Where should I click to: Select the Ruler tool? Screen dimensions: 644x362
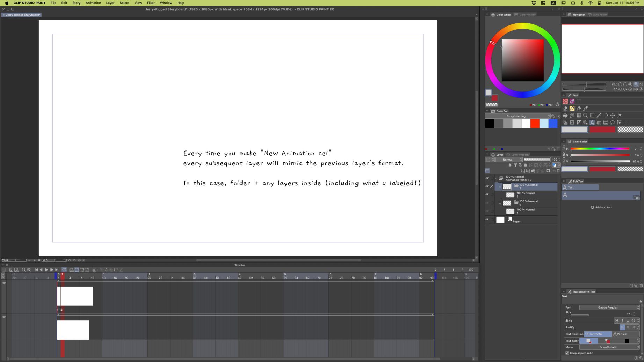pos(579,123)
